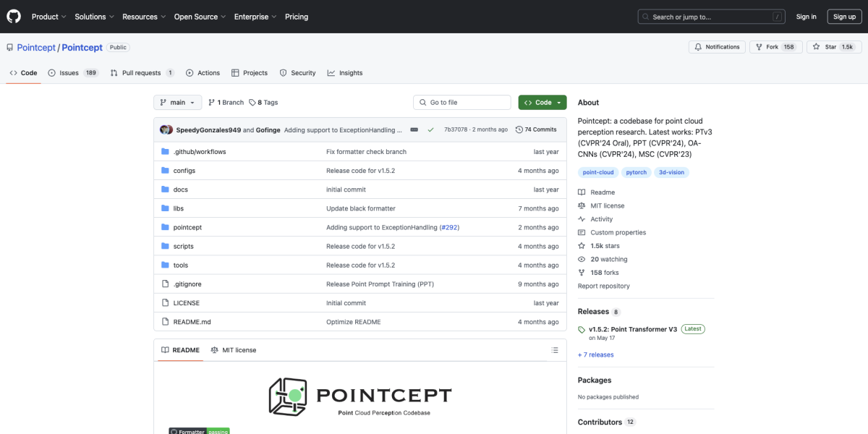Screen dimensions: 868x434
Task: Click the Sign up button
Action: [844, 16]
